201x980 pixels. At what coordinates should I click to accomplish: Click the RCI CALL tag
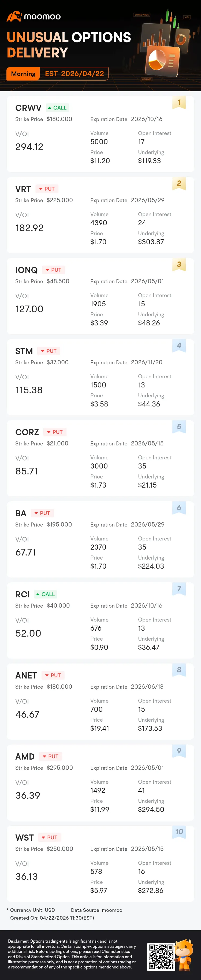click(x=46, y=594)
